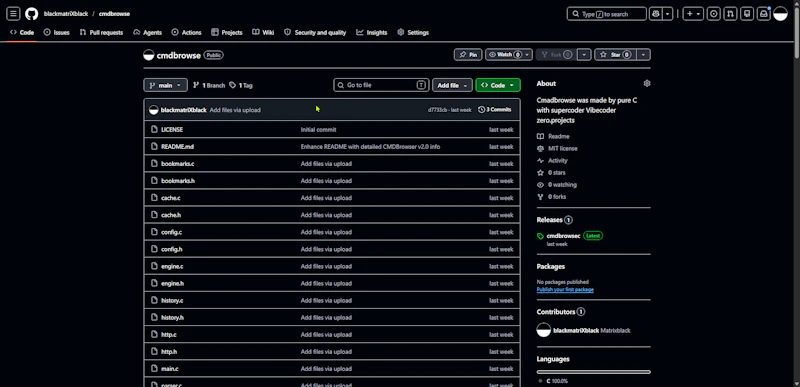Open the hamburger navigation menu

coord(13,14)
